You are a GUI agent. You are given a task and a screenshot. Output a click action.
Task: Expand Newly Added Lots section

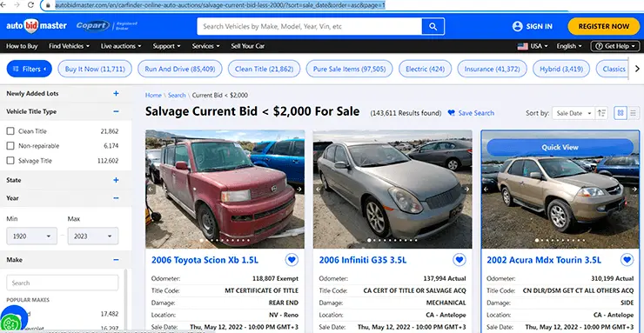(x=116, y=94)
